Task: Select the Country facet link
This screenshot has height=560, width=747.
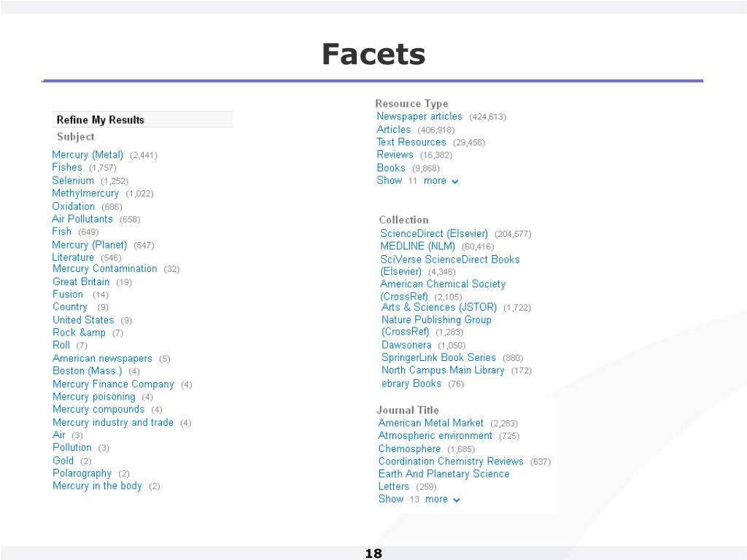Action: pos(70,307)
